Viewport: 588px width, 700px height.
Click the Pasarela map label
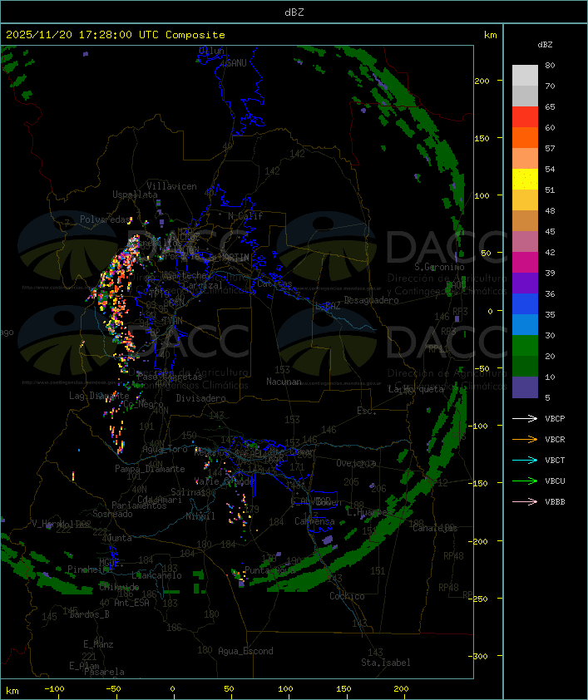pos(104,672)
